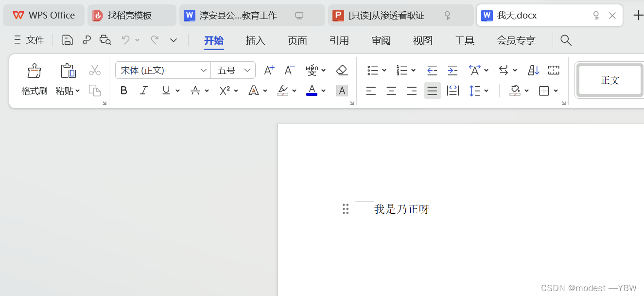The image size is (644, 296).
Task: Toggle justify alignment button
Action: pyautogui.click(x=432, y=91)
